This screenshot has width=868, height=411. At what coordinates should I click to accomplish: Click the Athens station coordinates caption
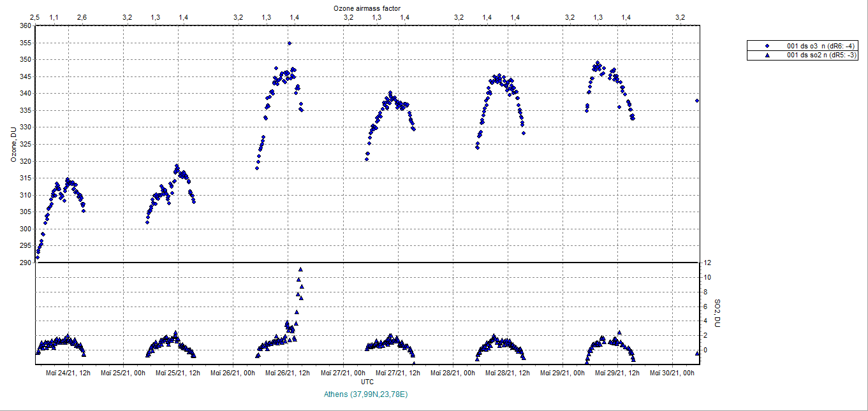365,394
